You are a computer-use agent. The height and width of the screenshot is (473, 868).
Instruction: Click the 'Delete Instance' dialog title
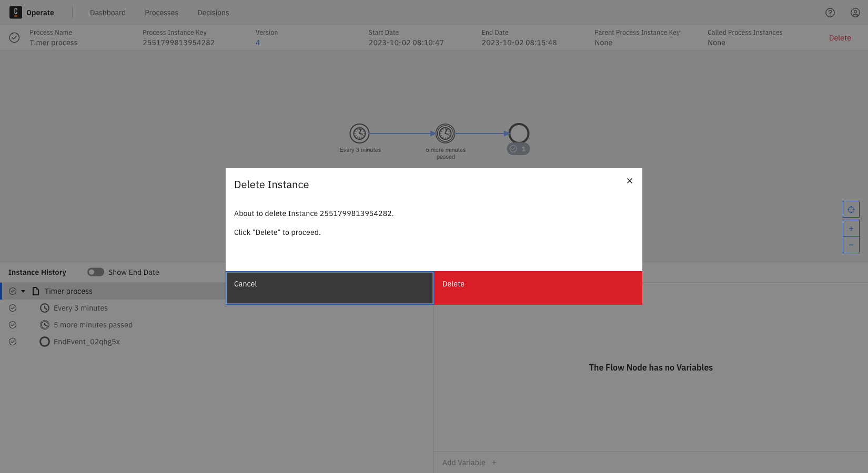271,184
